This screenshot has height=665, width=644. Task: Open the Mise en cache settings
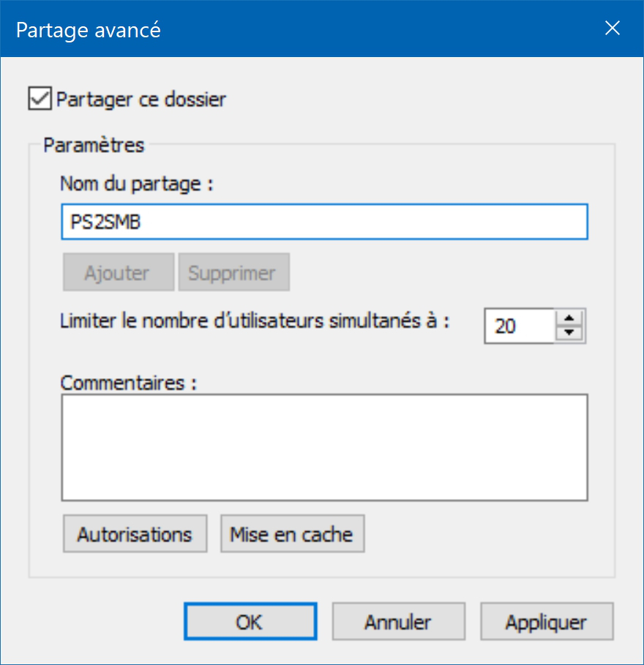tap(292, 533)
